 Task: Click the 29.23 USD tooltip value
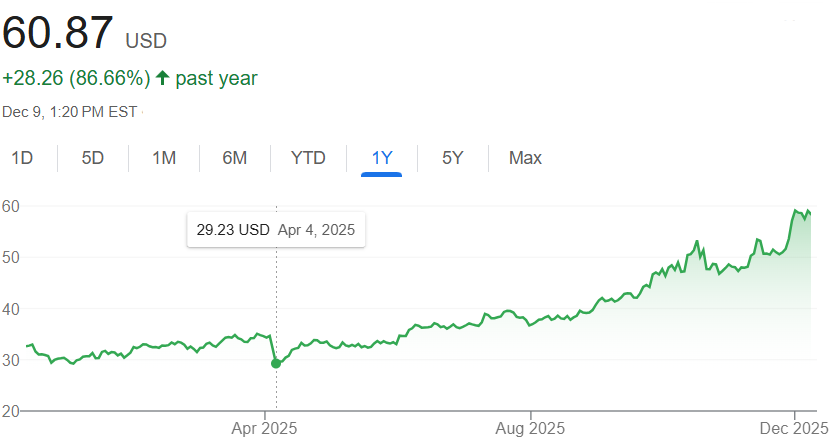coord(233,230)
